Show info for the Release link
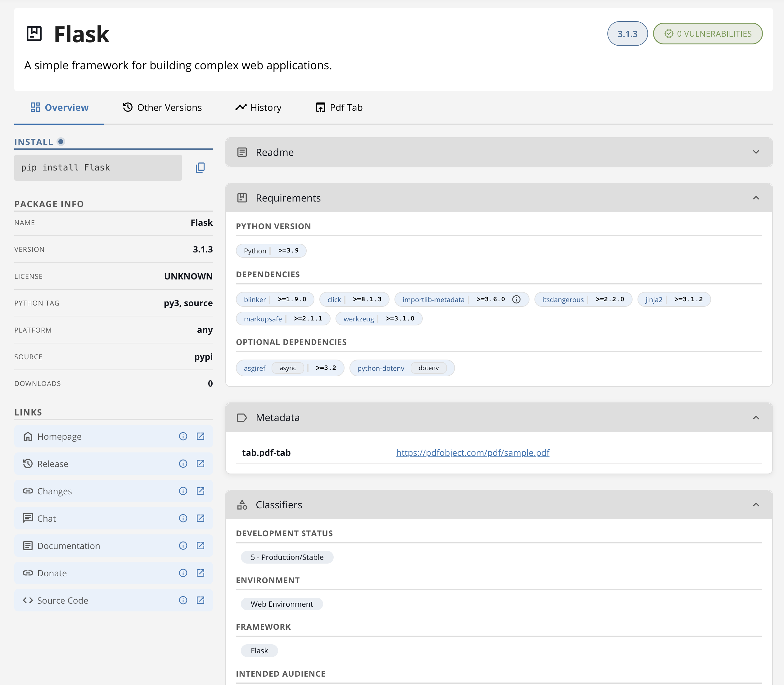 (183, 464)
